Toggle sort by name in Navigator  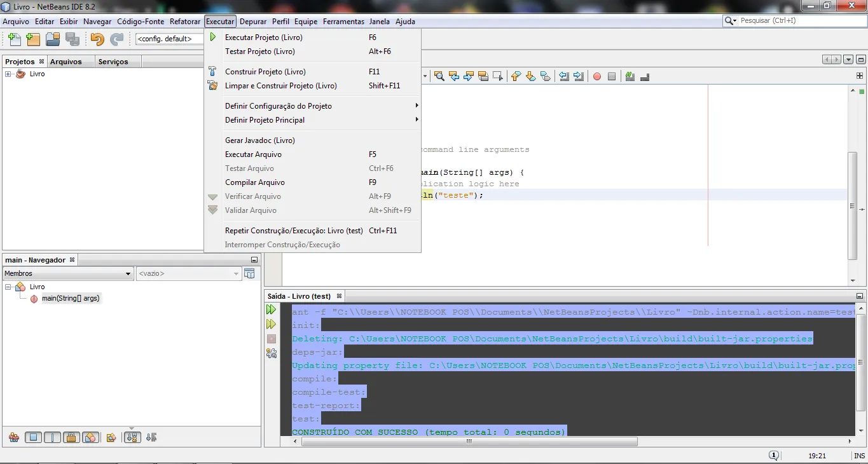[132, 437]
